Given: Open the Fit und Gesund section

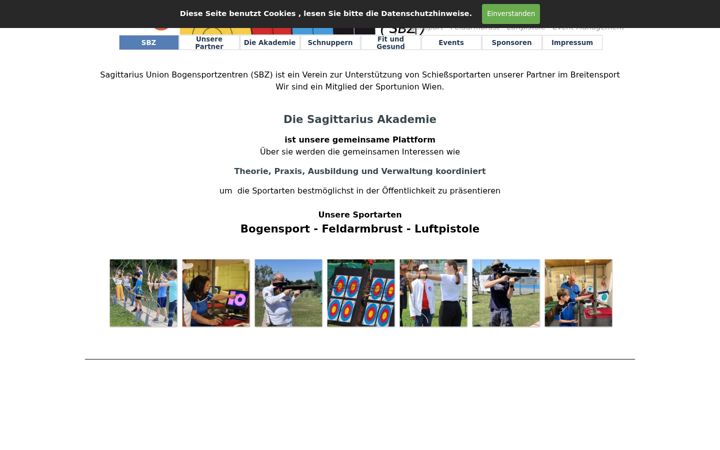Looking at the screenshot, I should [x=391, y=43].
